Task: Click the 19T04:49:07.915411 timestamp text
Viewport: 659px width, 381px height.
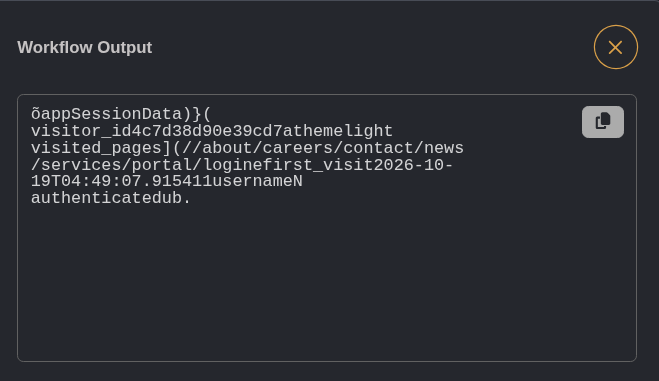Action: point(121,181)
